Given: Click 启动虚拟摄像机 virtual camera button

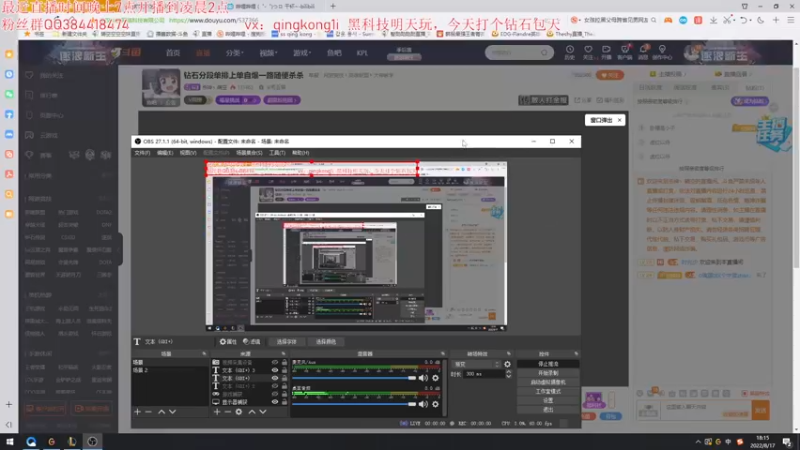Looking at the screenshot, I should pos(548,382).
